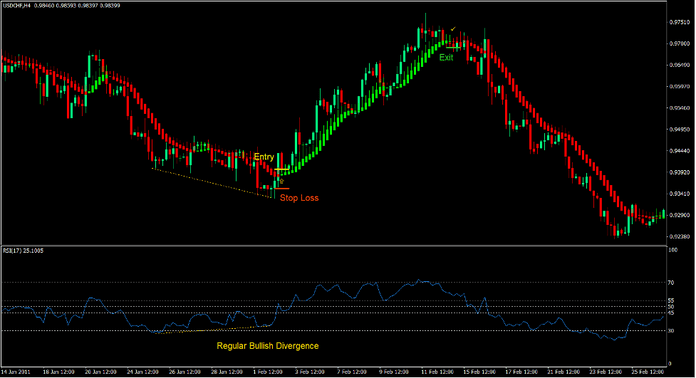Click the 0.97510 price axis label
The image size is (696, 378).
coord(680,22)
